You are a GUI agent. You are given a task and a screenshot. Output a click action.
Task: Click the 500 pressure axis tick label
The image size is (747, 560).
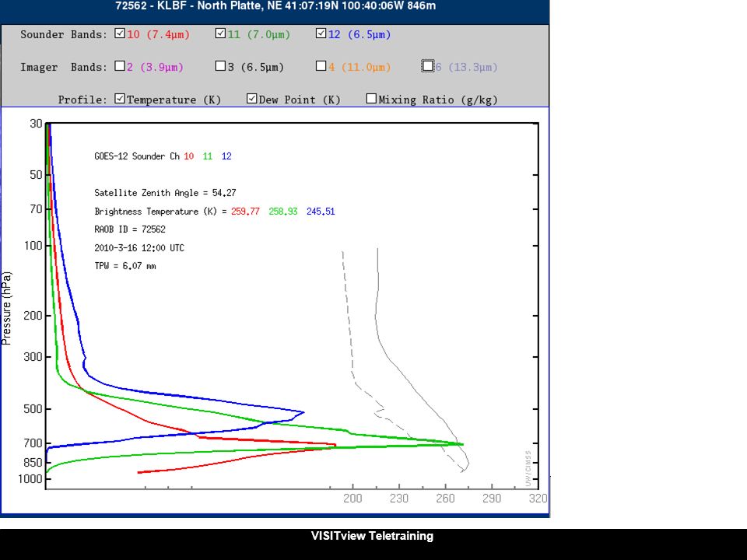click(x=33, y=409)
